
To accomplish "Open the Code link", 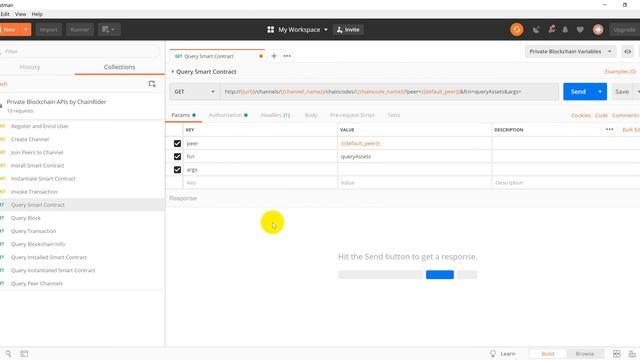I will pos(601,116).
